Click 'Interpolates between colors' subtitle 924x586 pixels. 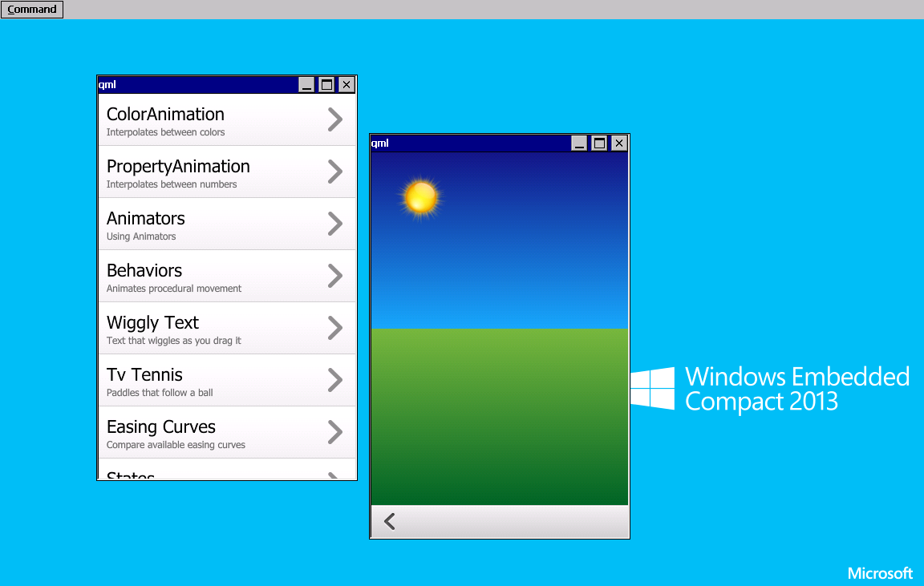[165, 132]
